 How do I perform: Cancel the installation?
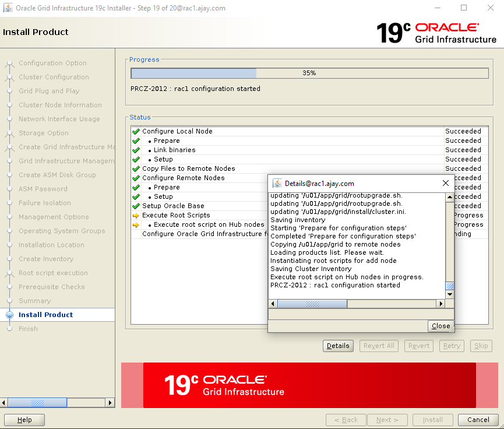point(478,420)
